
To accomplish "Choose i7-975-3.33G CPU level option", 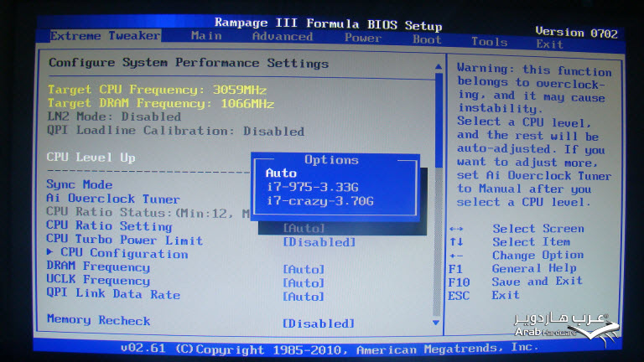I will point(313,187).
